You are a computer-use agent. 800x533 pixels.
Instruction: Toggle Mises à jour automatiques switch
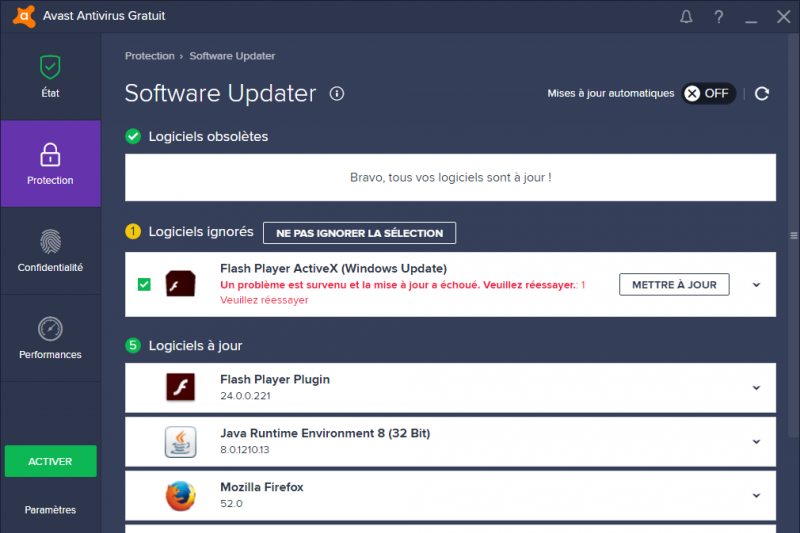click(x=708, y=93)
